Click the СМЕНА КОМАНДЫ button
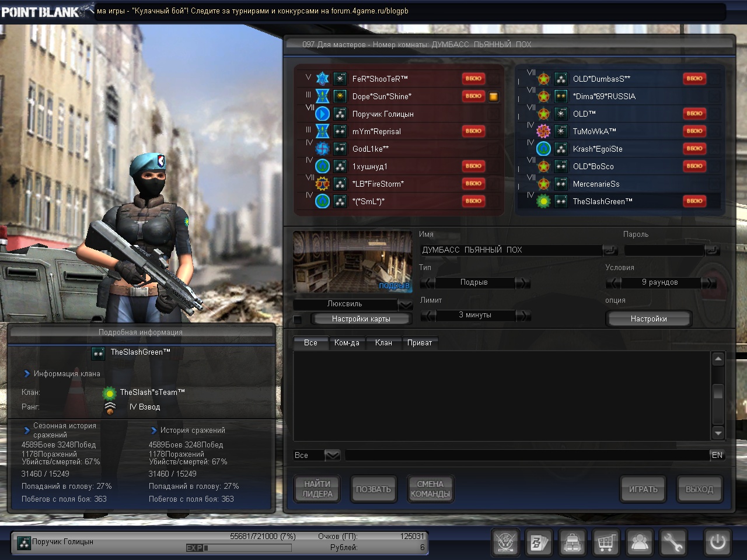Viewport: 747px width, 560px height. pos(430,489)
